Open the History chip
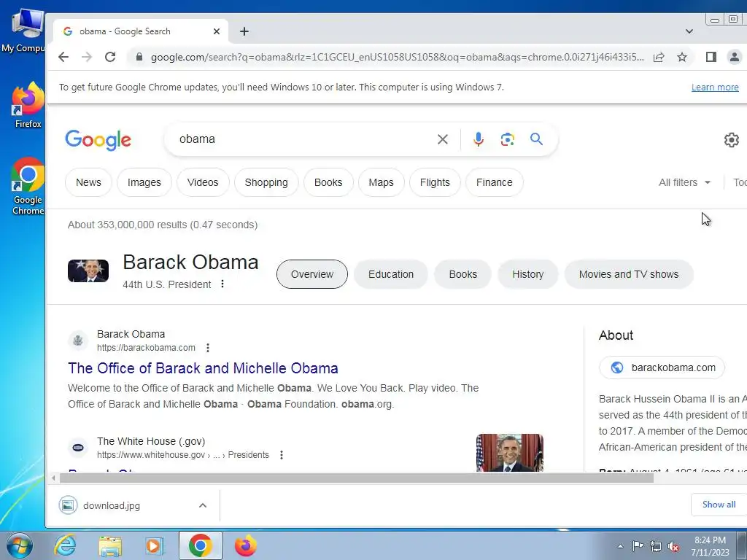747x560 pixels. pyautogui.click(x=528, y=274)
